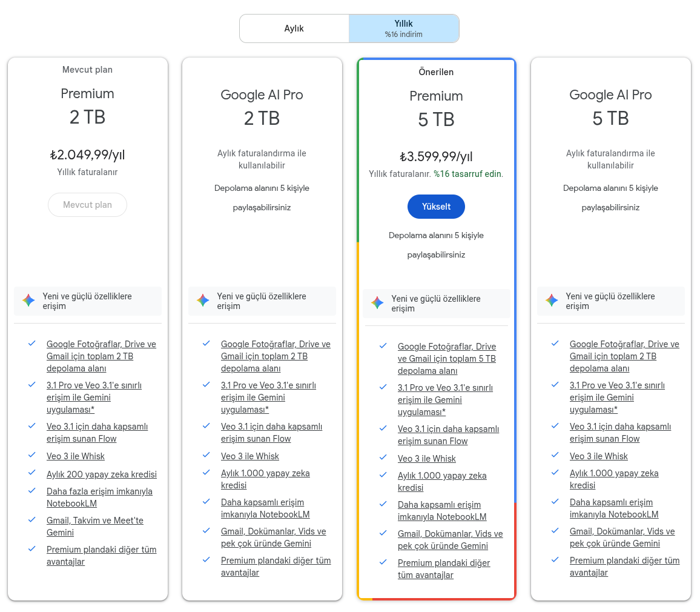
Task: Click 'Yeni ve güçlü özelliklere erişim' banner in Premium 5 TB
Action: (436, 304)
